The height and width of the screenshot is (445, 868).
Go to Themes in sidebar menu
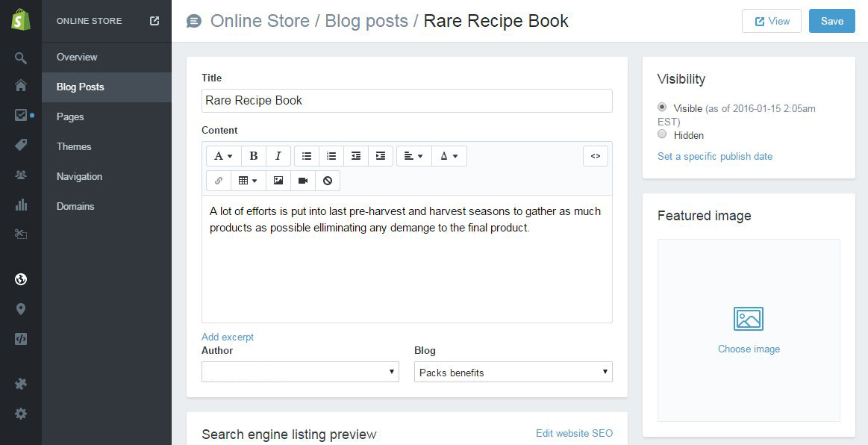coord(74,146)
